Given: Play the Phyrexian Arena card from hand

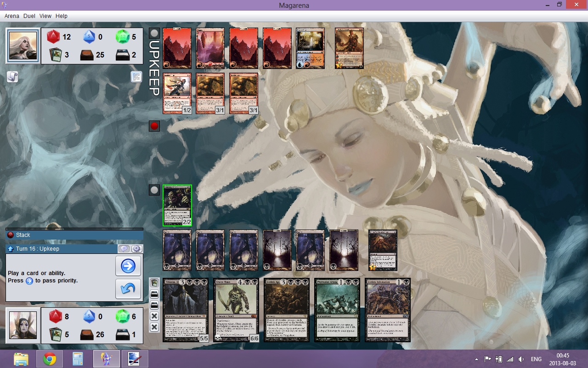Looking at the screenshot, I should pyautogui.click(x=337, y=310).
